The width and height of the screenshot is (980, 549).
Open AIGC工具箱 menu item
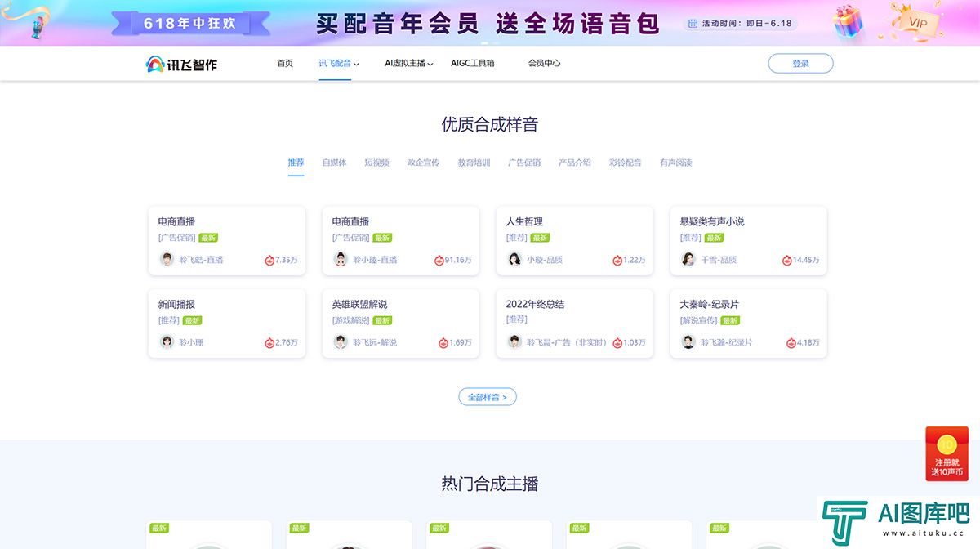472,63
